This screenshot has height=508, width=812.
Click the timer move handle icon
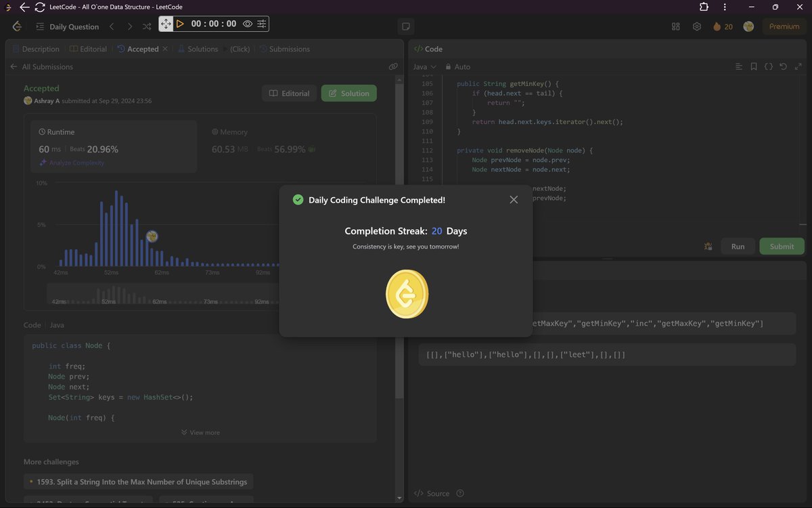[x=166, y=24]
